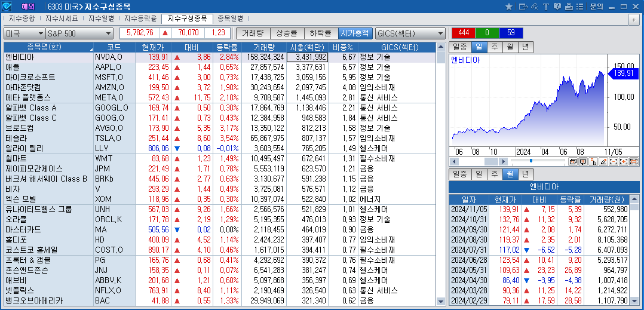This screenshot has width=644, height=310.
Task: Click chart horizontal scrollbar thumb
Action: [x=491, y=161]
